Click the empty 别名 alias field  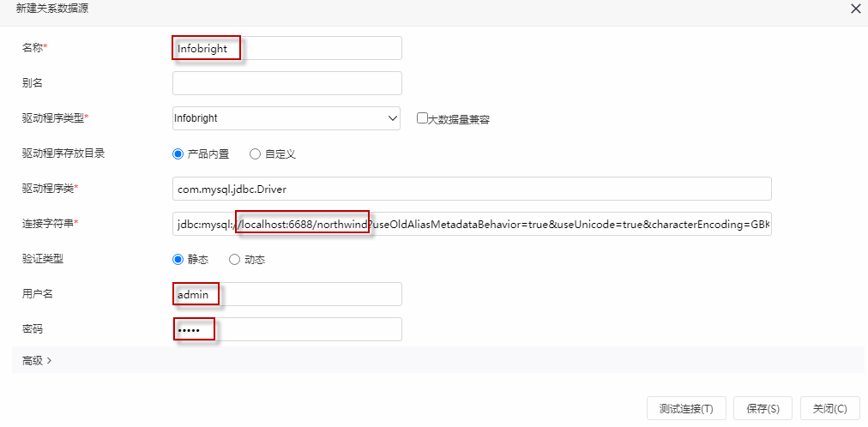tap(286, 83)
